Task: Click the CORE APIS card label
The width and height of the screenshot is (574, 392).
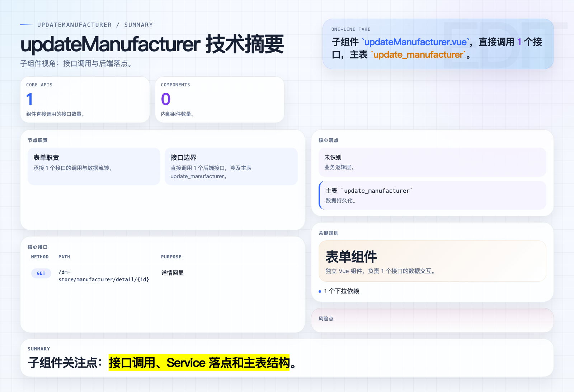Action: click(39, 85)
